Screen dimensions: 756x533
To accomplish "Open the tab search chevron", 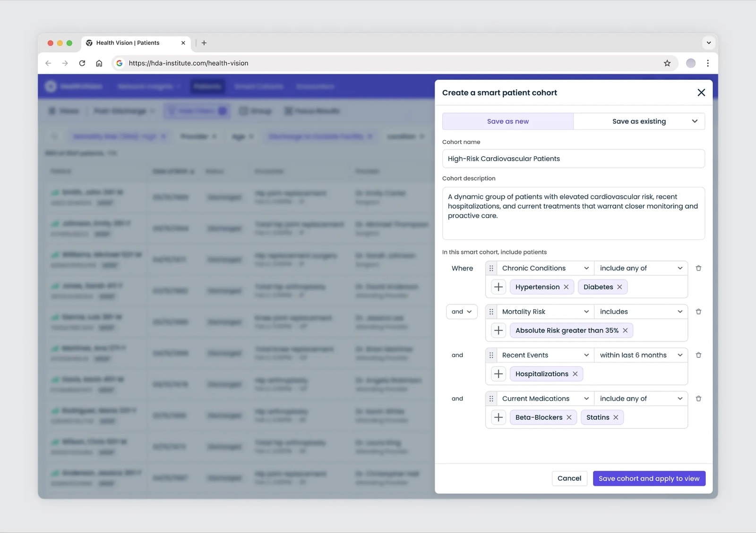I will [x=709, y=43].
